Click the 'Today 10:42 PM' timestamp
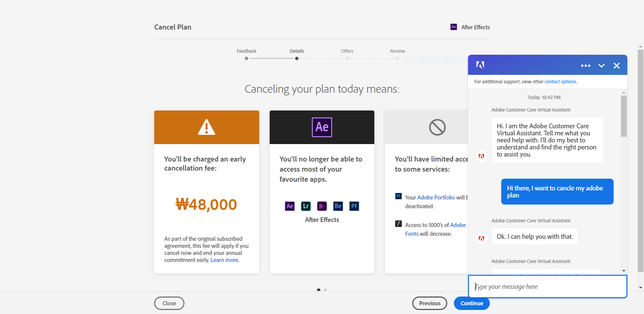The height and width of the screenshot is (314, 644). 544,97
